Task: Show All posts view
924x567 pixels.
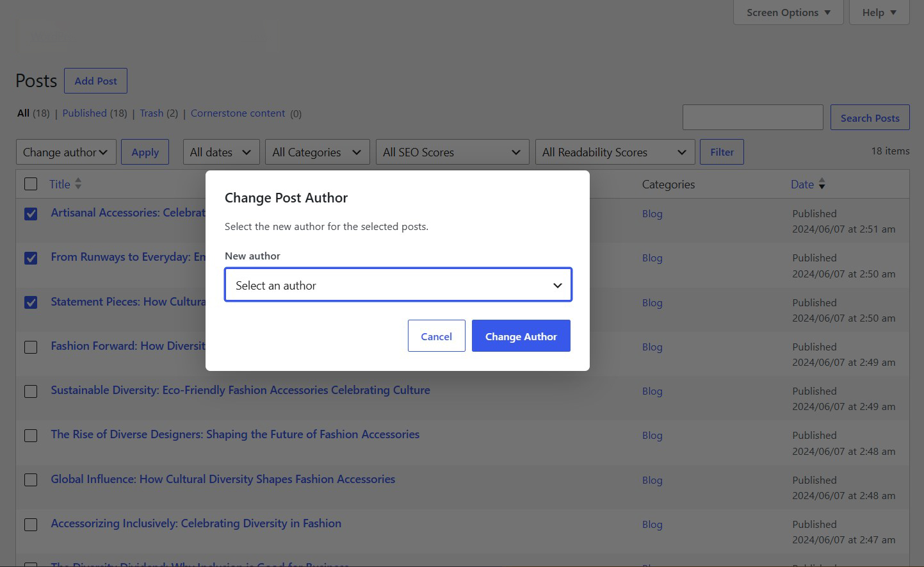Action: click(x=23, y=113)
